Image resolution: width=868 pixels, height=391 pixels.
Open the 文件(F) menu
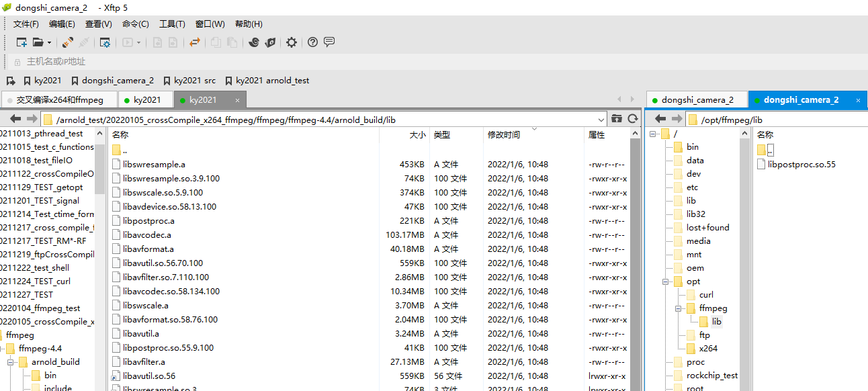click(x=26, y=24)
